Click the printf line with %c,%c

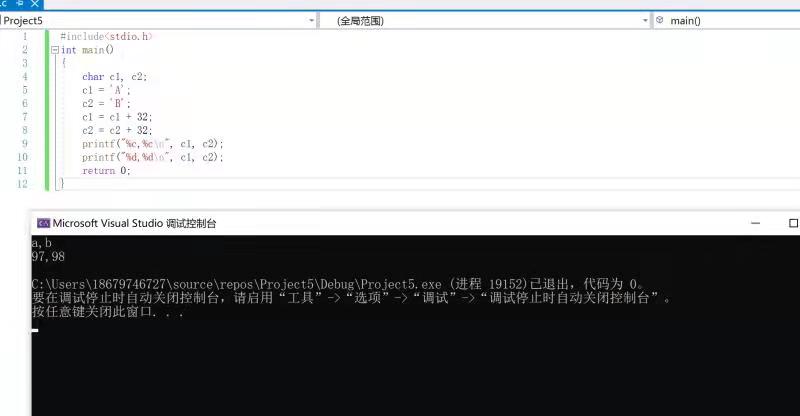[x=153, y=144]
